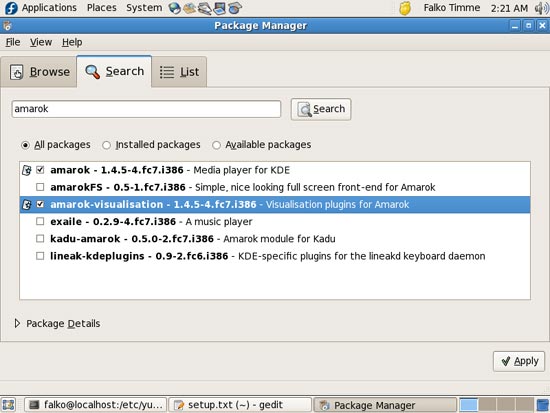Screen dimensions: 550x413
Task: Switch to the List tab
Action: pyautogui.click(x=179, y=72)
